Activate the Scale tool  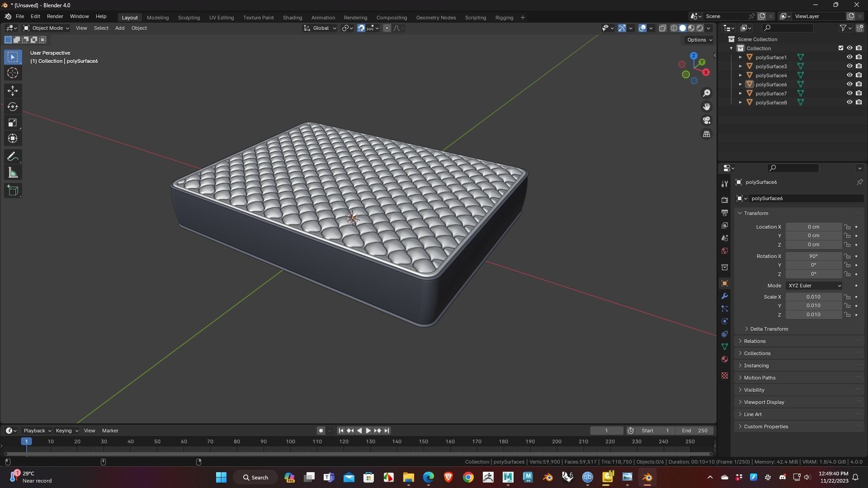point(13,122)
